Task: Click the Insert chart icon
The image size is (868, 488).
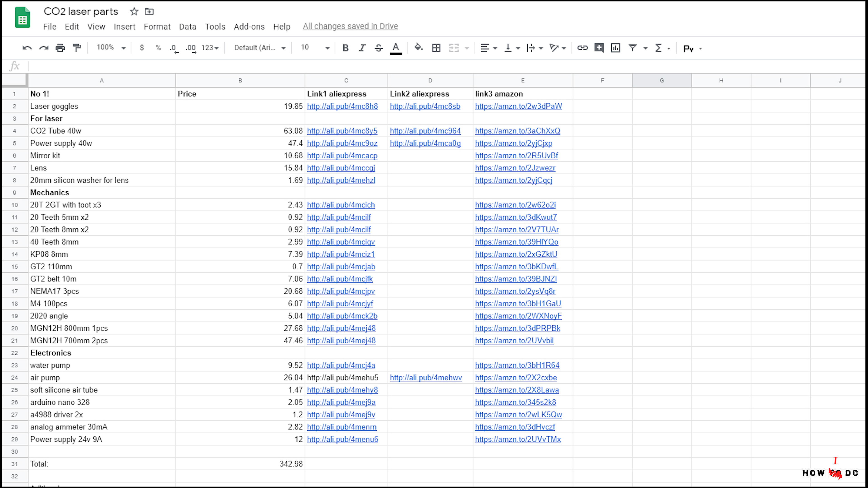Action: click(x=615, y=48)
